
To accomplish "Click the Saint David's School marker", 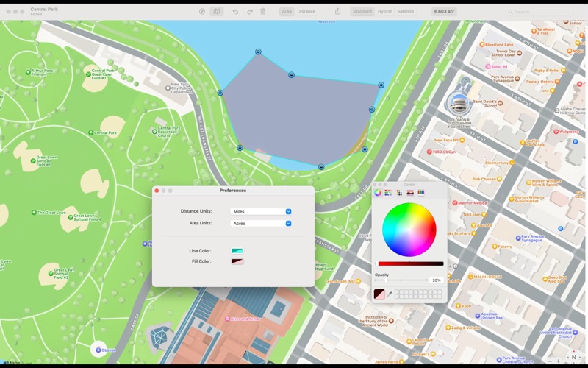I will click(500, 103).
